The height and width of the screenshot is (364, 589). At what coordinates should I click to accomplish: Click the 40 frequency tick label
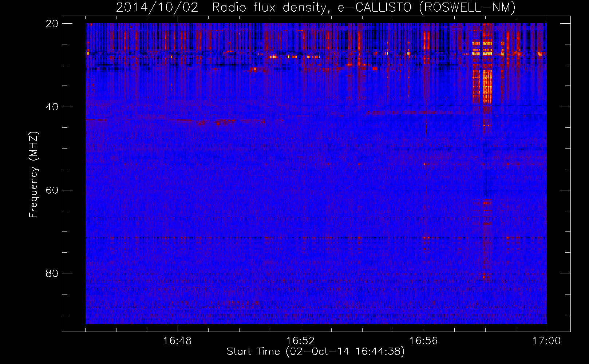(52, 107)
